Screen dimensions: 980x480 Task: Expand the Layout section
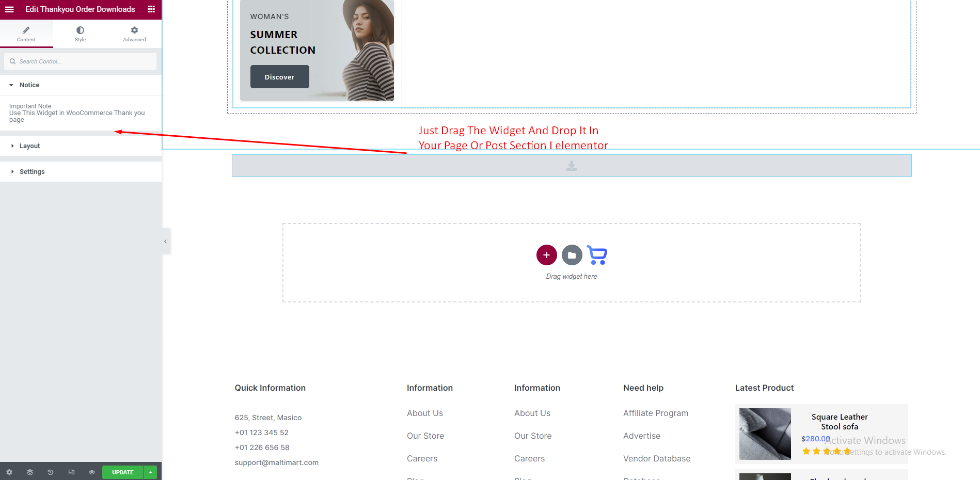click(x=29, y=146)
